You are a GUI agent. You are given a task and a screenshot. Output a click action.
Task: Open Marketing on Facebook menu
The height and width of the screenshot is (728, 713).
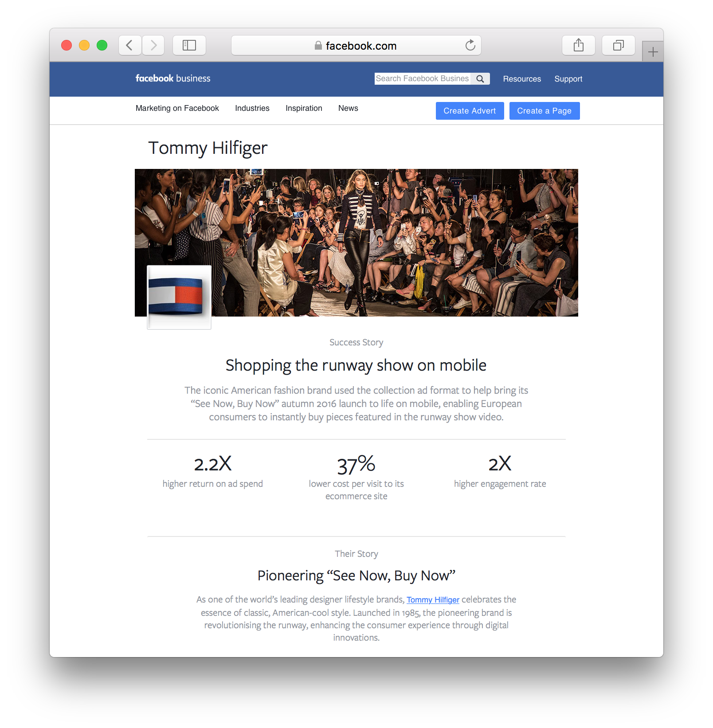pos(177,108)
